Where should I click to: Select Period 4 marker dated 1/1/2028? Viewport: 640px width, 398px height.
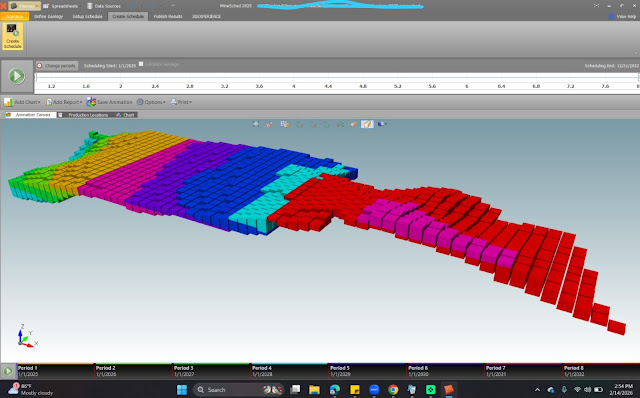262,371
